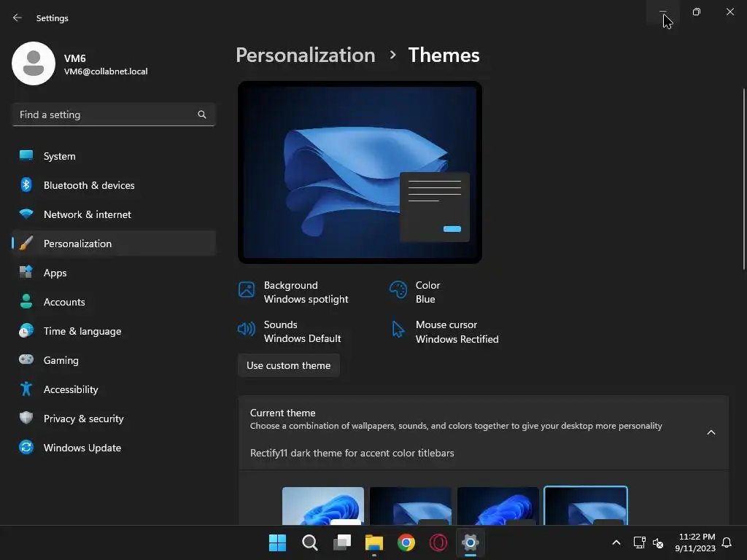The height and width of the screenshot is (560, 747).
Task: Click the back arrow in Settings
Action: [x=18, y=17]
